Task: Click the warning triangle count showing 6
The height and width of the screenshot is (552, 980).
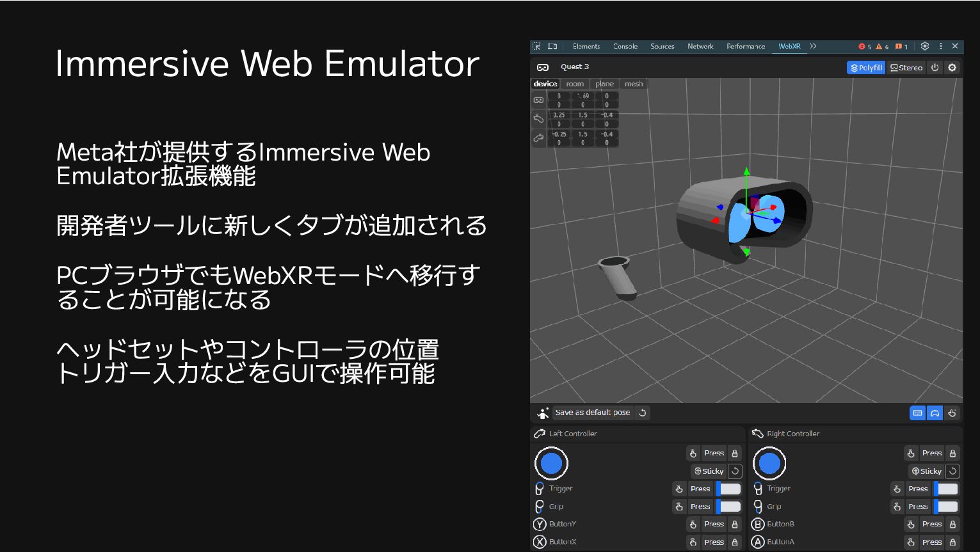Action: click(x=883, y=47)
